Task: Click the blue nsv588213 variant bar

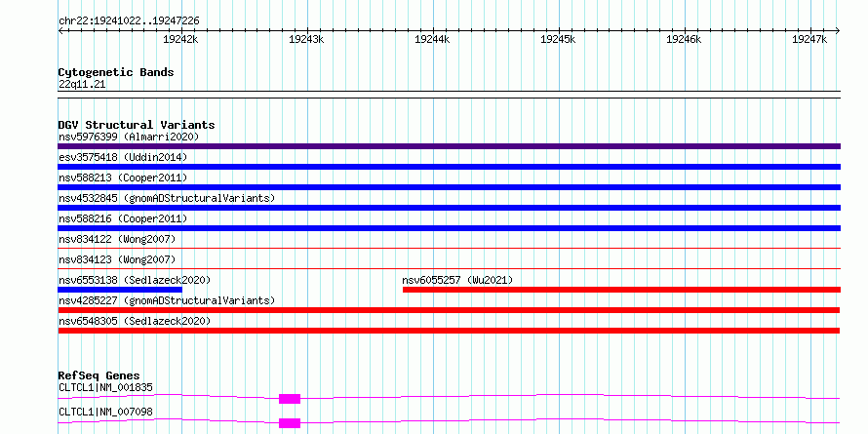Action: pos(449,187)
